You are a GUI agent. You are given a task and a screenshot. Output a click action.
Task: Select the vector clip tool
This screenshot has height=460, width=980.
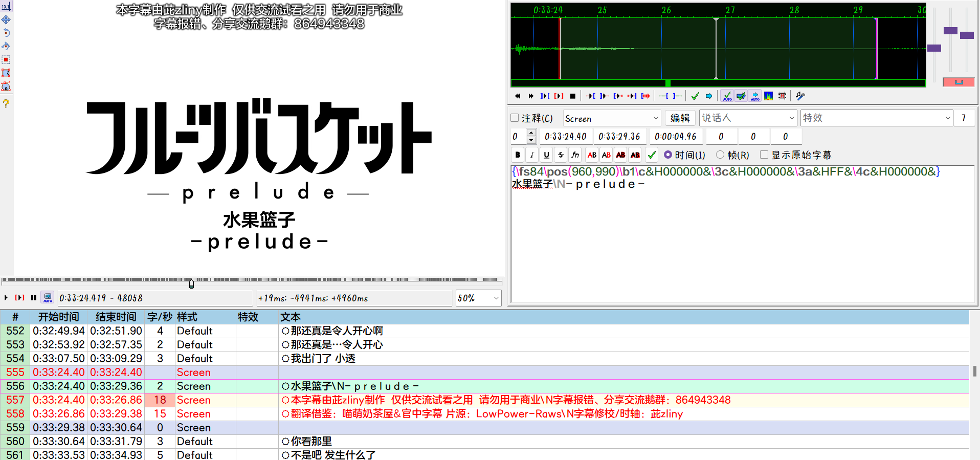[6, 86]
